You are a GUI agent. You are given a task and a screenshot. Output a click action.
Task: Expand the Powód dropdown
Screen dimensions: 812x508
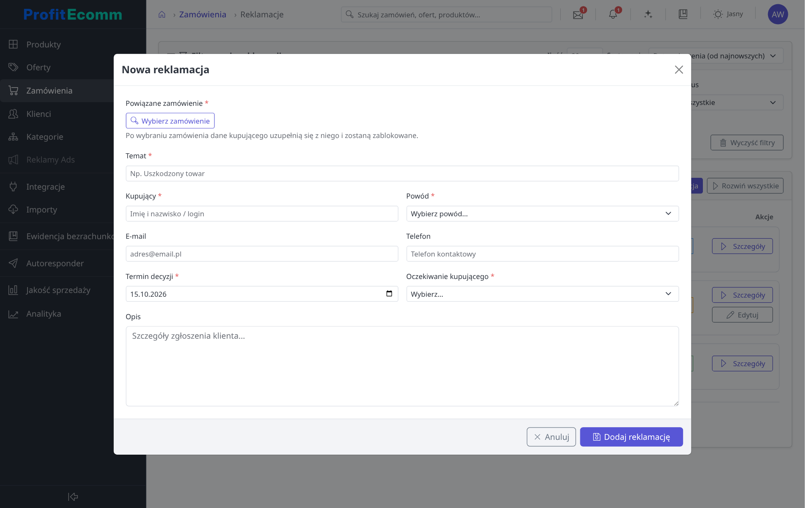542,214
